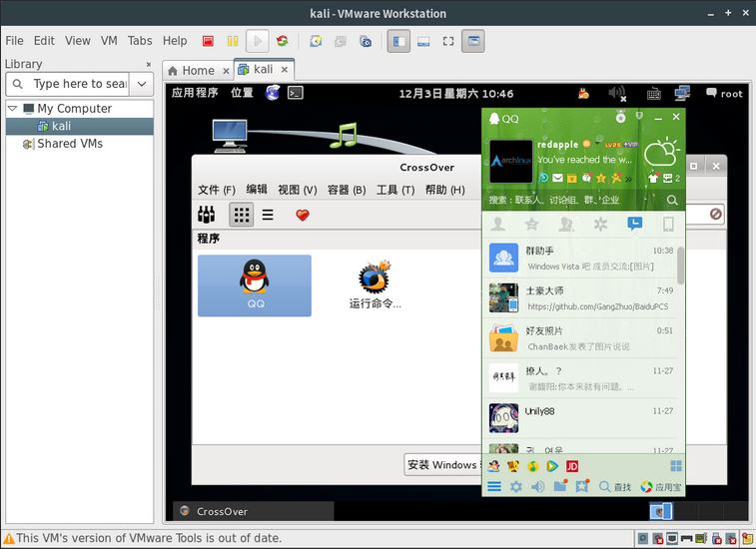Switch to QQ groups tab
This screenshot has height=549, width=756.
coord(566,225)
